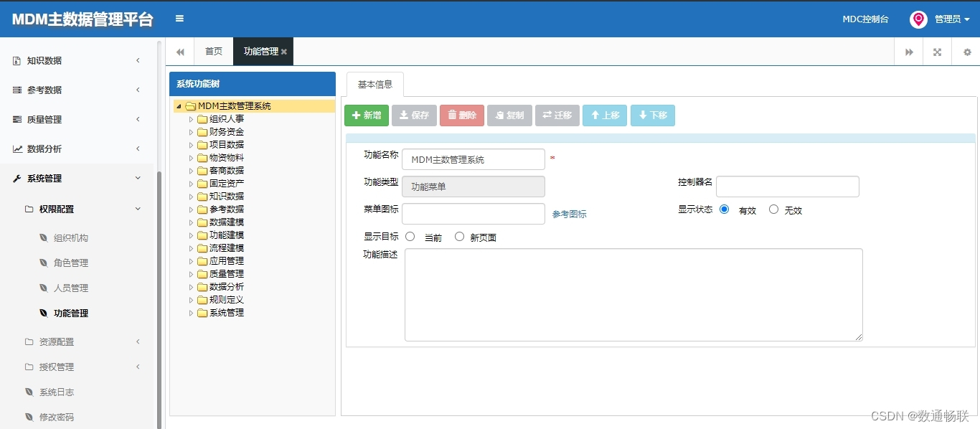
Task: Collapse the MDM主数管理系统 root node
Action: coord(179,106)
